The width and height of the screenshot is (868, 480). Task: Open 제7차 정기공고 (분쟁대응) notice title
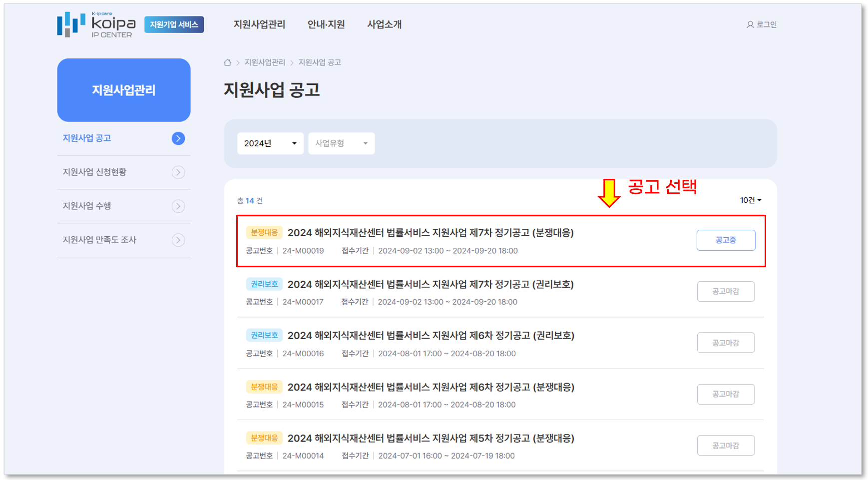point(431,233)
